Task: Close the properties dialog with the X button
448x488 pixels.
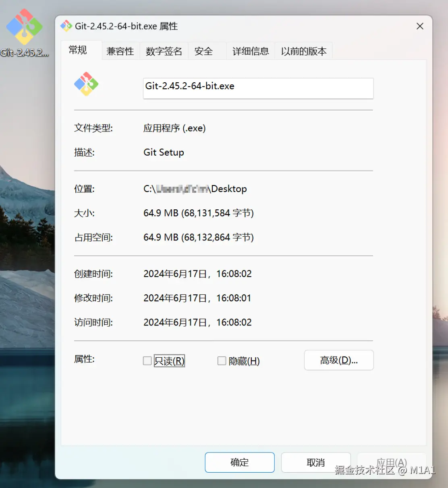Action: (x=420, y=26)
